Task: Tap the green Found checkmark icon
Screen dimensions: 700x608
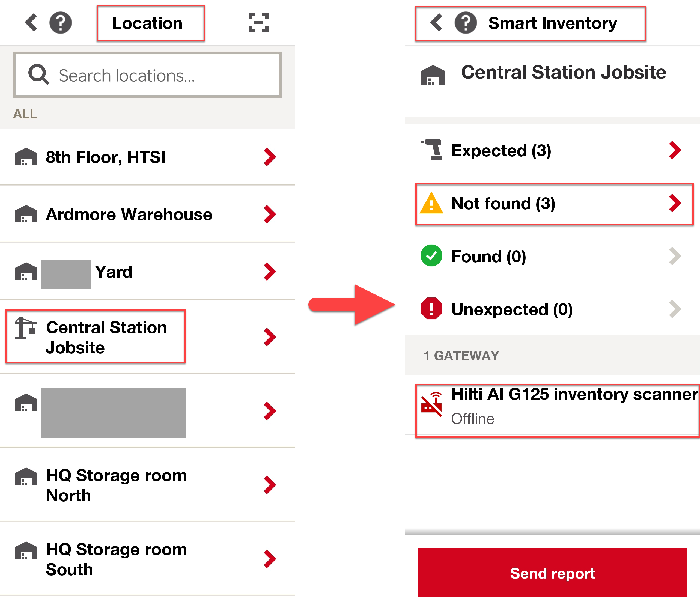Action: (431, 255)
